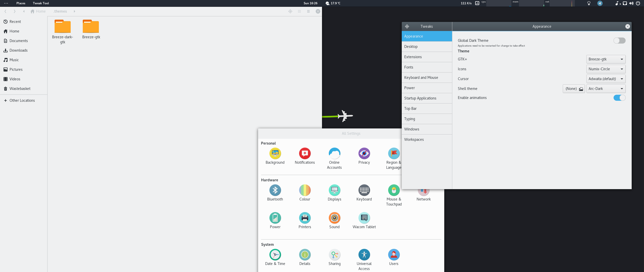
Task: Click the Notifications settings icon
Action: (305, 154)
